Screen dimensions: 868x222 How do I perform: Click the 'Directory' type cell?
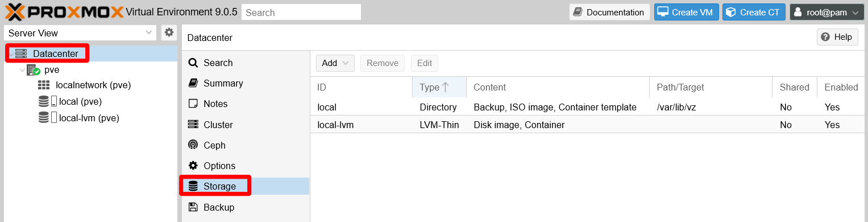click(x=438, y=107)
